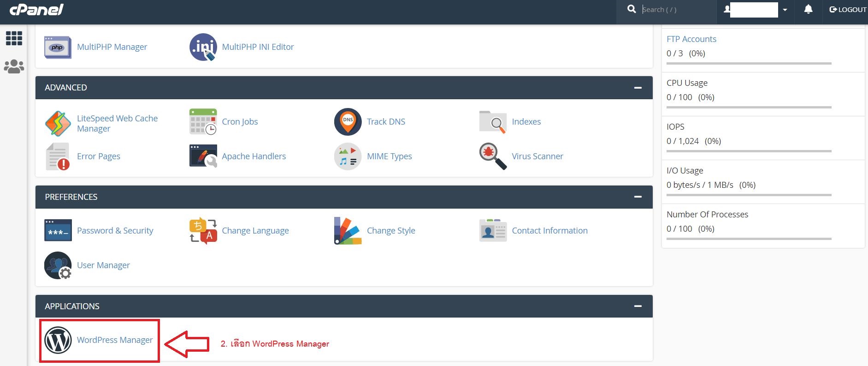Viewport: 868px width, 366px height.
Task: Open the Change Style link
Action: click(391, 231)
